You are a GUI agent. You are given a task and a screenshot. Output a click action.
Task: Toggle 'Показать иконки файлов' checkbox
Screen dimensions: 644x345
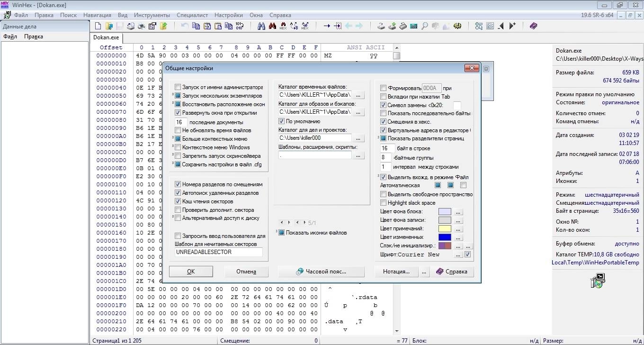[282, 233]
